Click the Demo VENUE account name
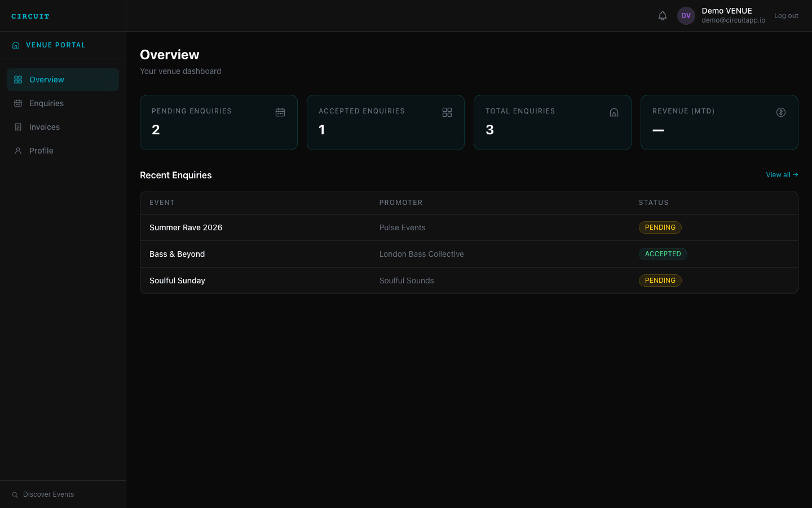812x508 pixels. tap(727, 11)
